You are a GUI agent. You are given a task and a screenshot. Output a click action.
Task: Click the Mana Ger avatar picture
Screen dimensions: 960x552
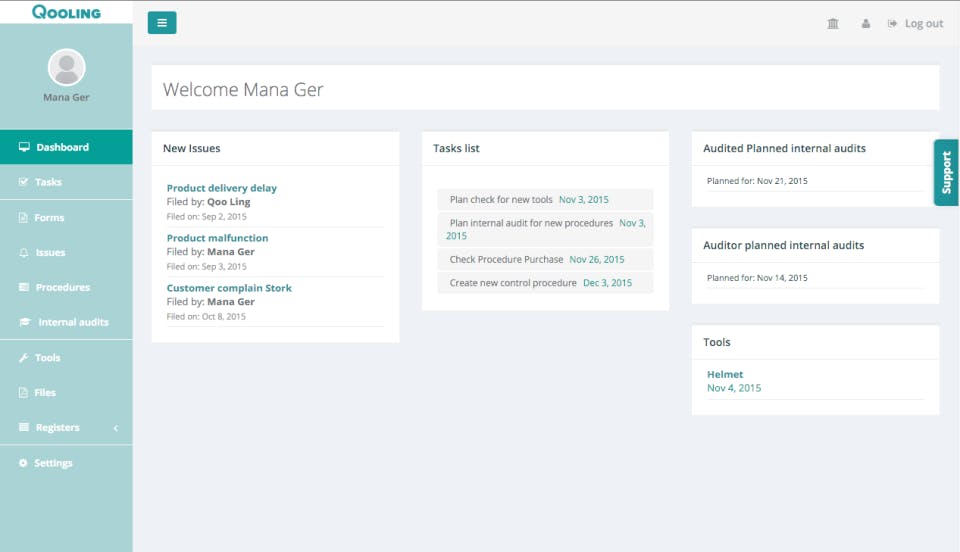[67, 68]
